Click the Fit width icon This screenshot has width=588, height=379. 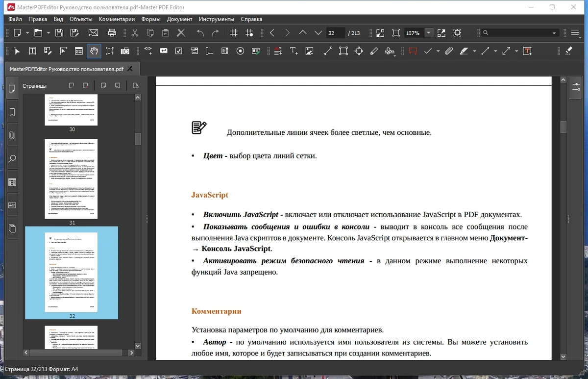tap(457, 33)
